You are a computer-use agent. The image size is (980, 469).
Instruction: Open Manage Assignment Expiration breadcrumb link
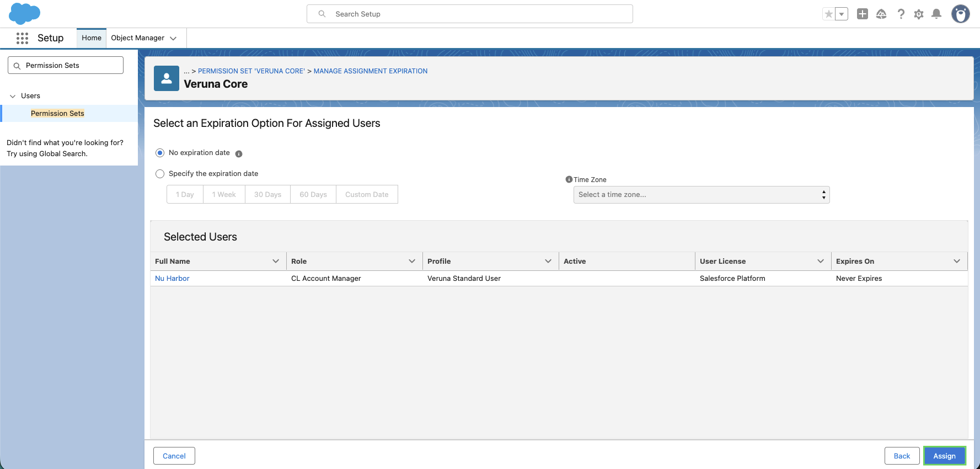point(371,71)
